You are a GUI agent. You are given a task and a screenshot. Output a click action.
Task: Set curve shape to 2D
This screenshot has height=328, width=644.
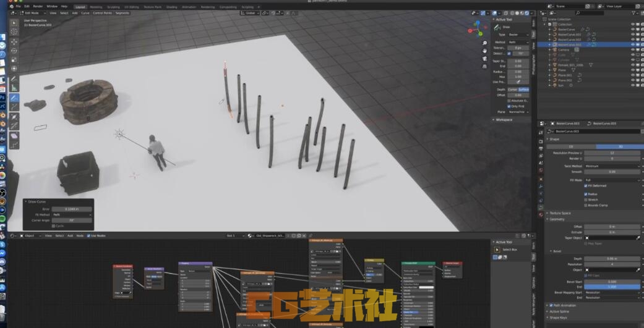click(571, 147)
